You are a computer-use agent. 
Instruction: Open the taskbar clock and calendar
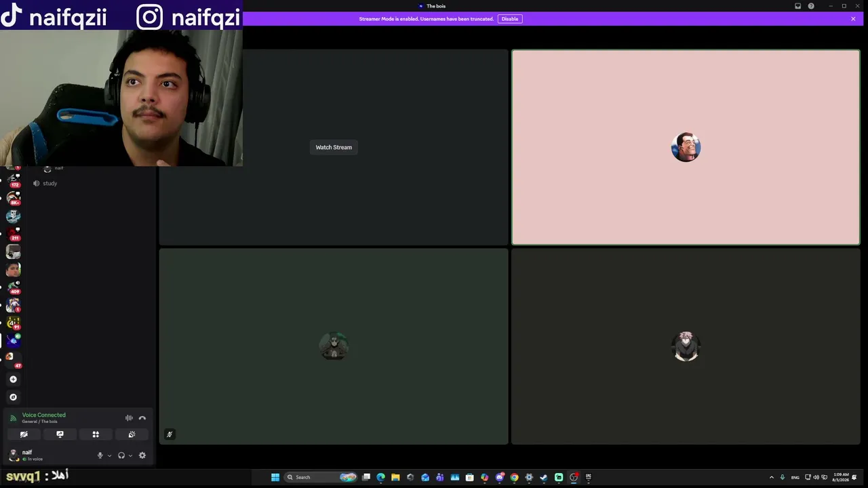[x=841, y=477]
